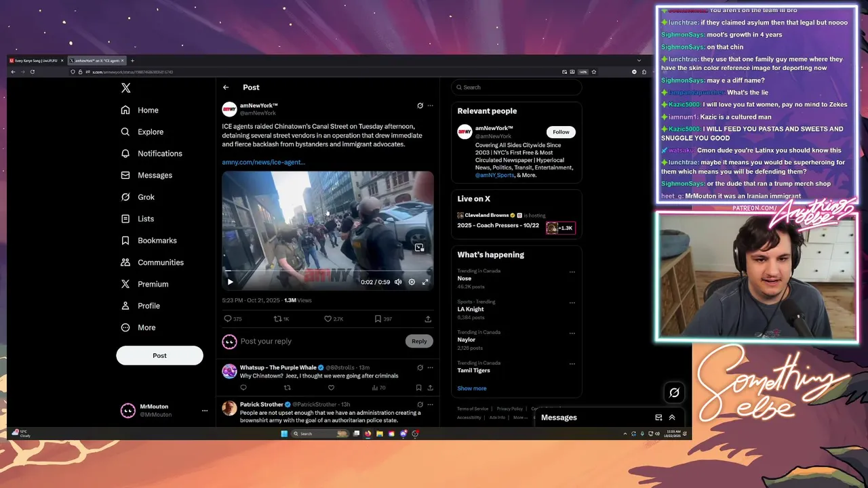Share the Purple Whale reply
The width and height of the screenshot is (868, 488).
pos(430,388)
